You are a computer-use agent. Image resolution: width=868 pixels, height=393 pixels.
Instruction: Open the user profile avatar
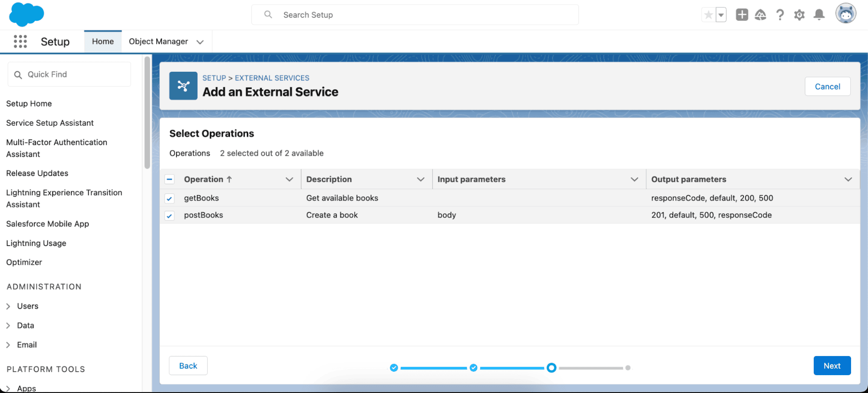[845, 13]
